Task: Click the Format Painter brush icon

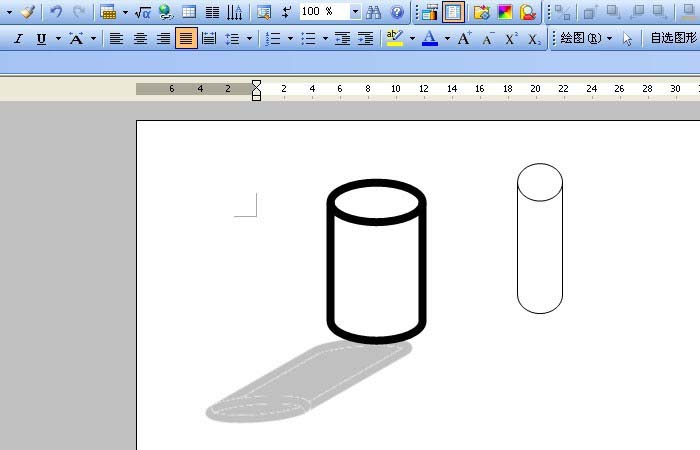Action: point(27,12)
